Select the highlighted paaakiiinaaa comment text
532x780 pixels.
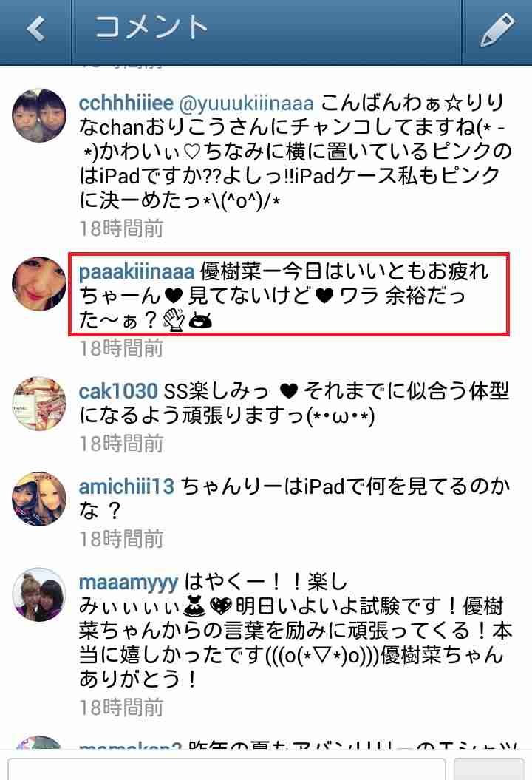289,294
